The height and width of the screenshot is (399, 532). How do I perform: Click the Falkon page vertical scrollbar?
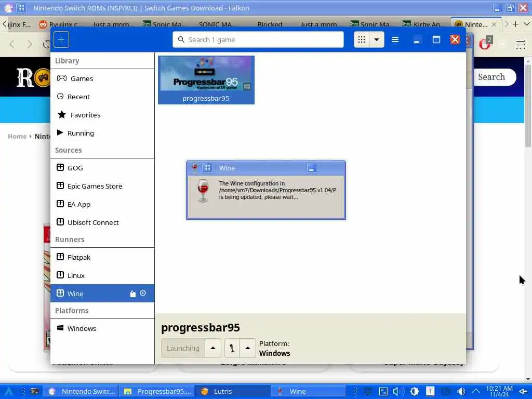[528, 106]
